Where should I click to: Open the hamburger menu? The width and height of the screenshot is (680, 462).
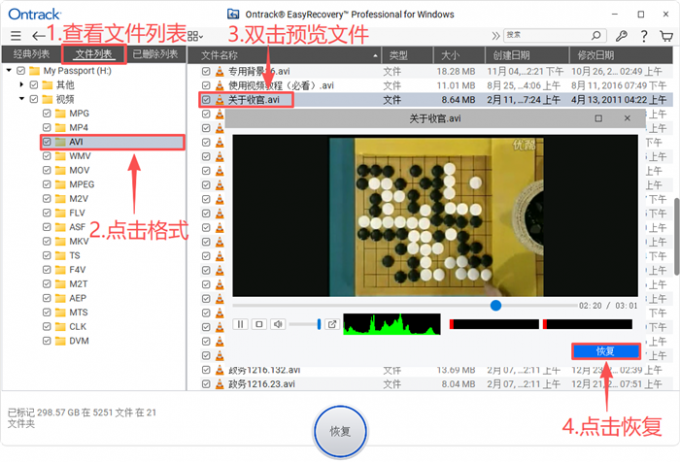click(16, 36)
